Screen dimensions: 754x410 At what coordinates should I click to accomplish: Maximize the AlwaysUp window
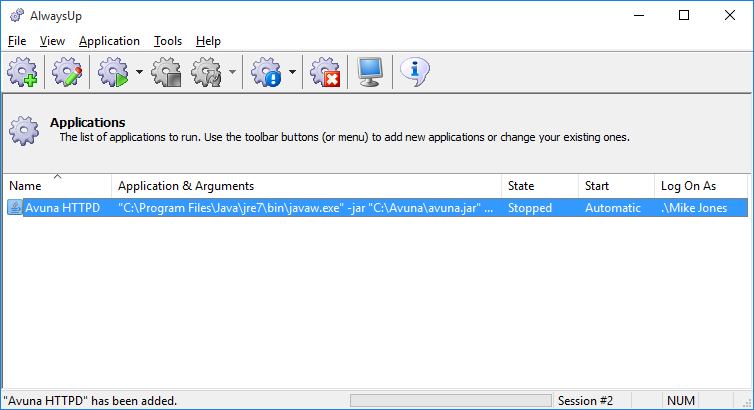(x=684, y=15)
